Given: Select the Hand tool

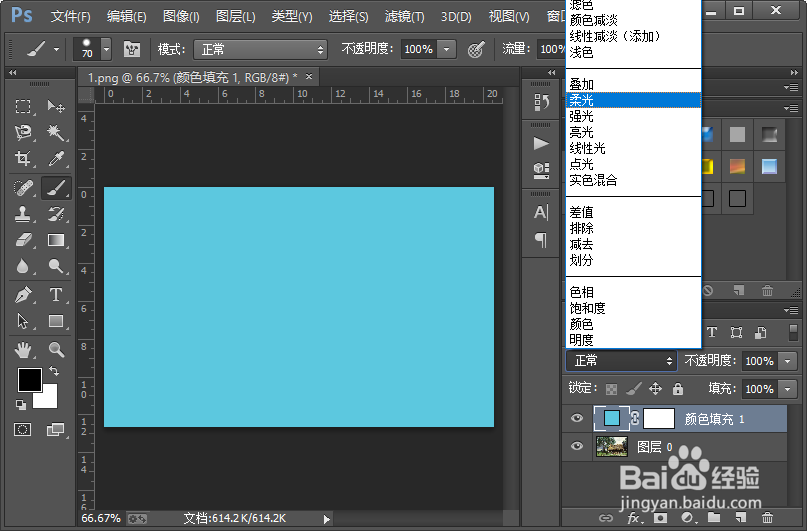Looking at the screenshot, I should 23,350.
